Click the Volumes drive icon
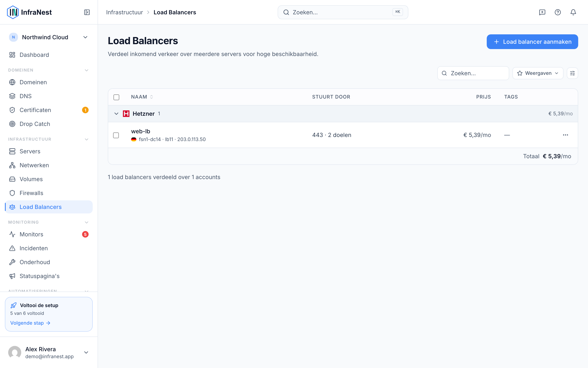This screenshot has width=588, height=368. (12, 179)
